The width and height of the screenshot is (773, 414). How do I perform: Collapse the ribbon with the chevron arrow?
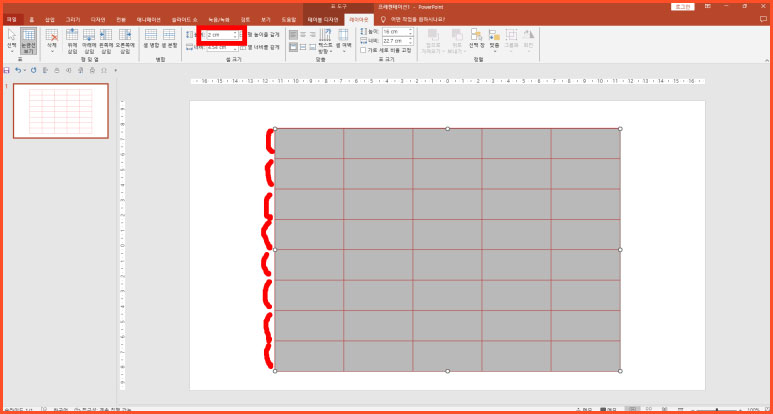click(765, 59)
